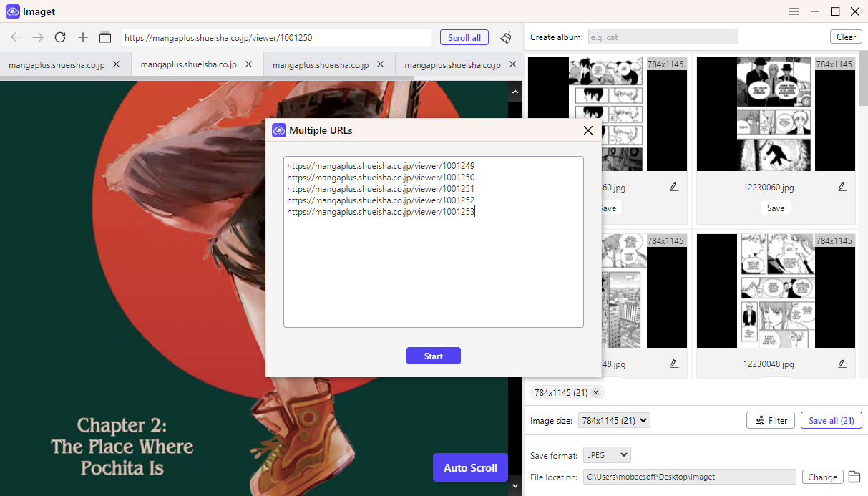Screen dimensions: 868x496
Task: Click the new tab plus icon
Action: (x=83, y=37)
